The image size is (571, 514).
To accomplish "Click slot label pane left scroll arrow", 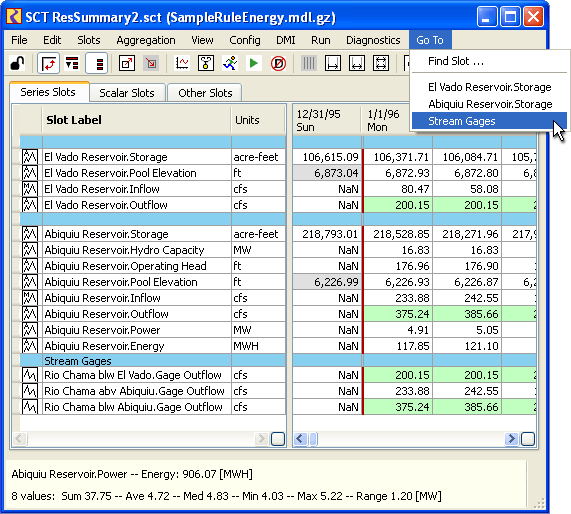I will tap(20, 439).
